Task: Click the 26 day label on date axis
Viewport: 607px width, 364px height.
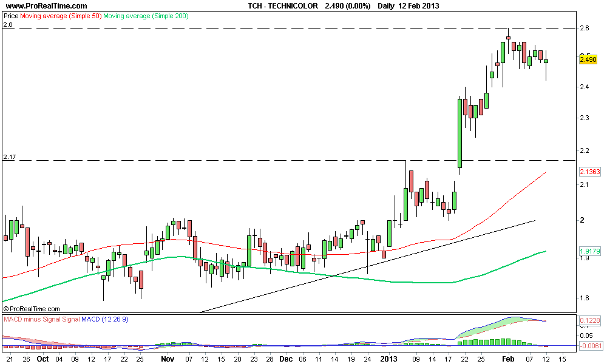Action: 26,359
